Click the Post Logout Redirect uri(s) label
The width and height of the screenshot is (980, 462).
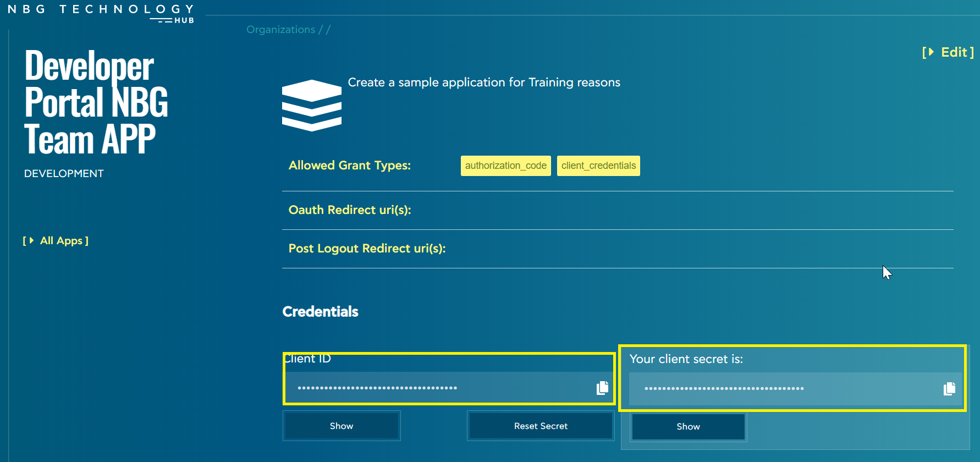coord(367,249)
